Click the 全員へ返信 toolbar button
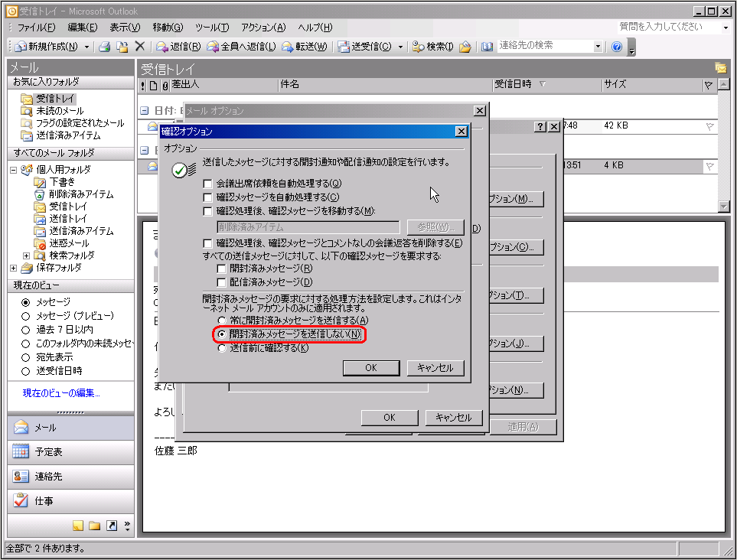 tap(242, 47)
